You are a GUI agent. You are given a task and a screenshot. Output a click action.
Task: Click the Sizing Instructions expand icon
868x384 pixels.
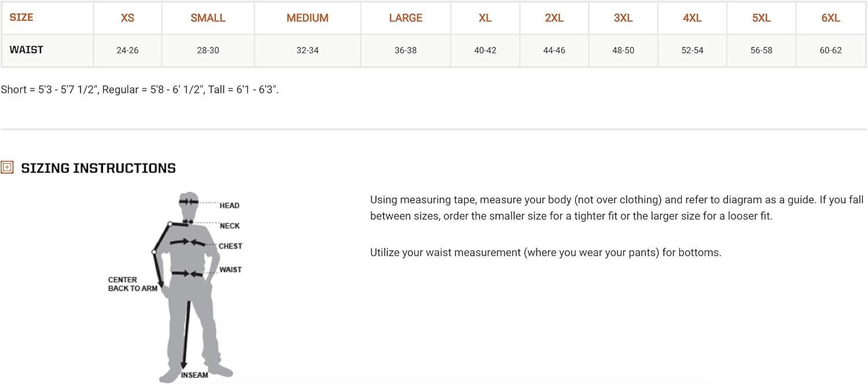[x=7, y=168]
